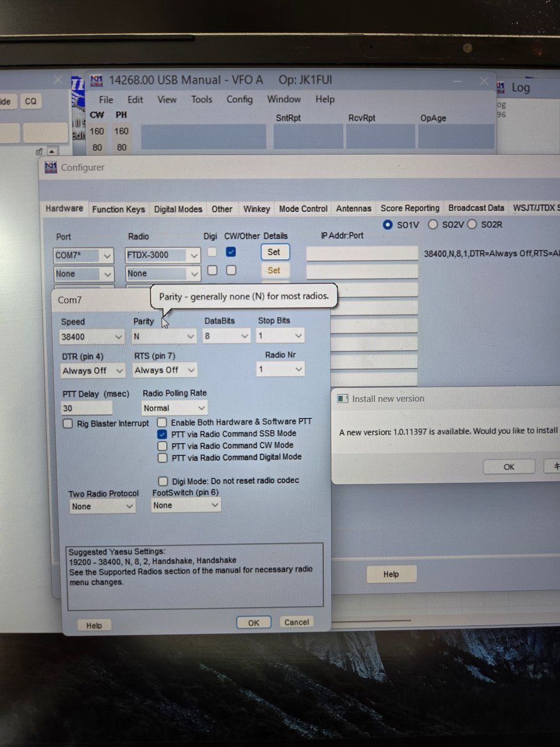The width and height of the screenshot is (560, 747).
Task: Switch to the Broadcast Data tab
Action: point(476,209)
